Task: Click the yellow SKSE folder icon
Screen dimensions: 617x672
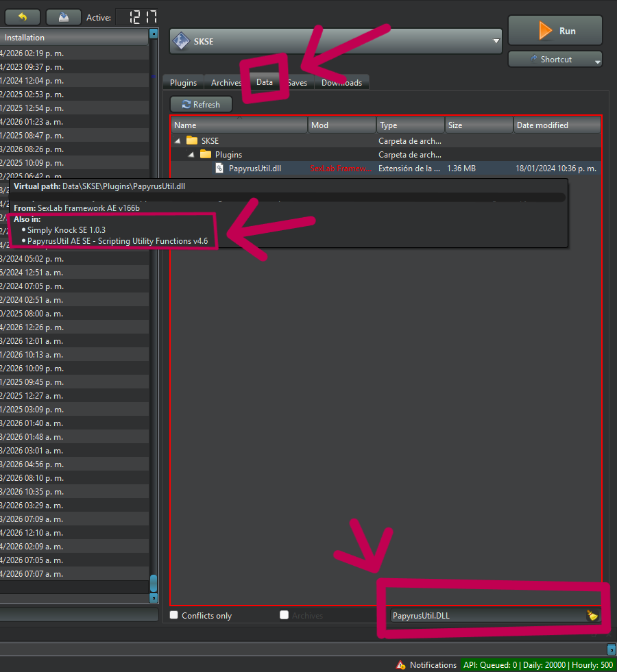Action: point(192,140)
